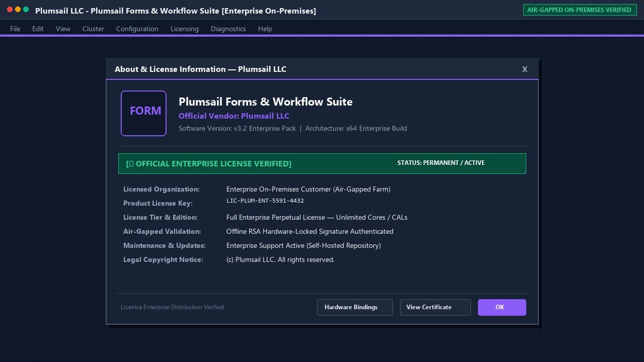
Task: Open the Diagnostics menu
Action: tap(228, 29)
